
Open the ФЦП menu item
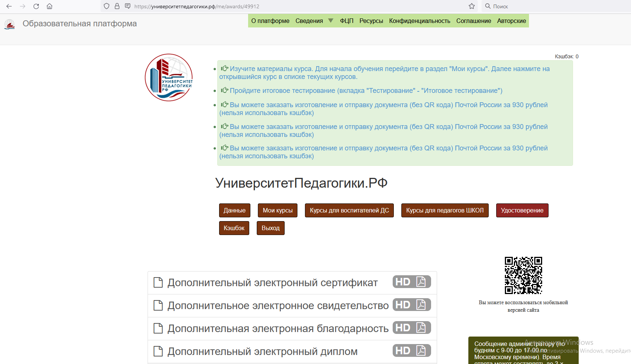point(347,21)
